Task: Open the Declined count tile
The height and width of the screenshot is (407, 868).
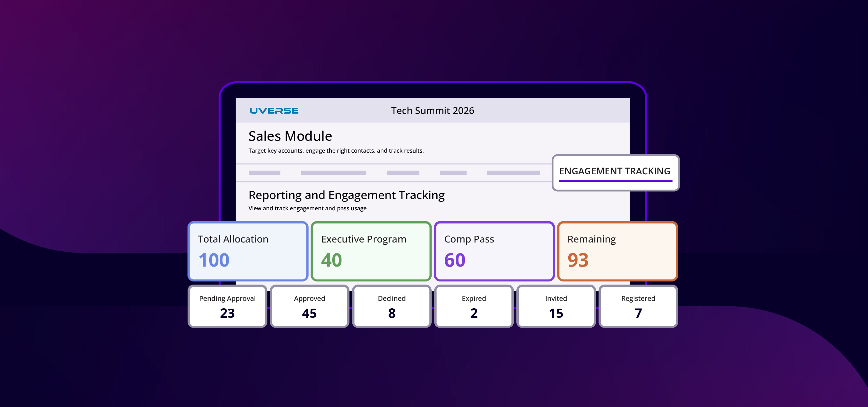Action: (x=392, y=306)
